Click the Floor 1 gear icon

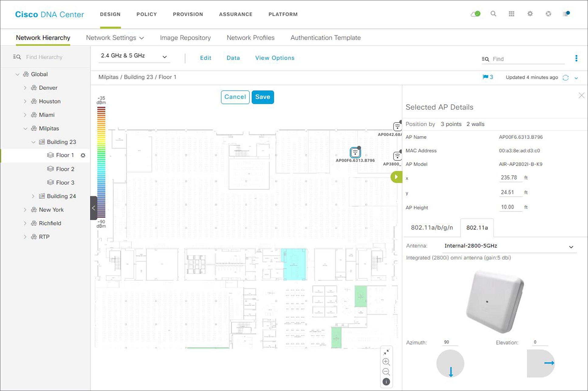coord(83,155)
